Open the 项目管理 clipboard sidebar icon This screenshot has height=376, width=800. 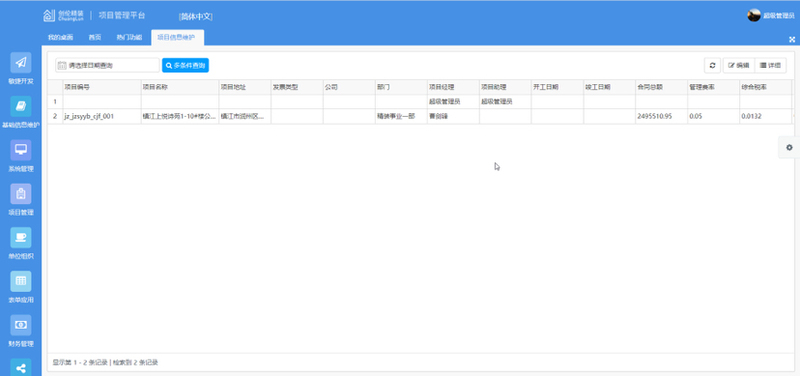point(20,194)
